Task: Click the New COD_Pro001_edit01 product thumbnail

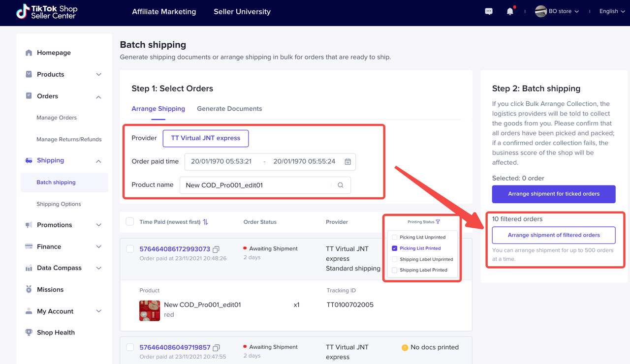Action: click(150, 310)
